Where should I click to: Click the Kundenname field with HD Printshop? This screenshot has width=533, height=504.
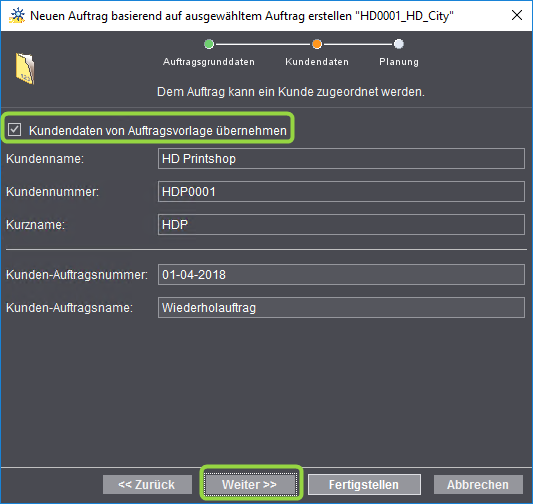(341, 158)
